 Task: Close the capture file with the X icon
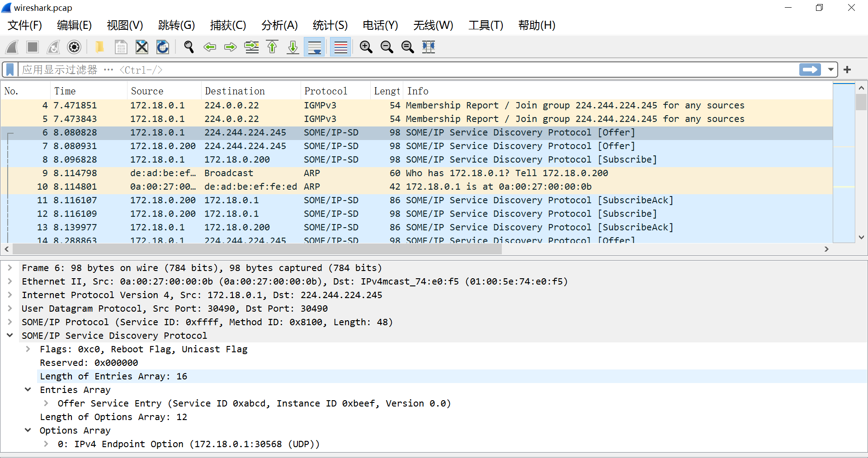[142, 47]
